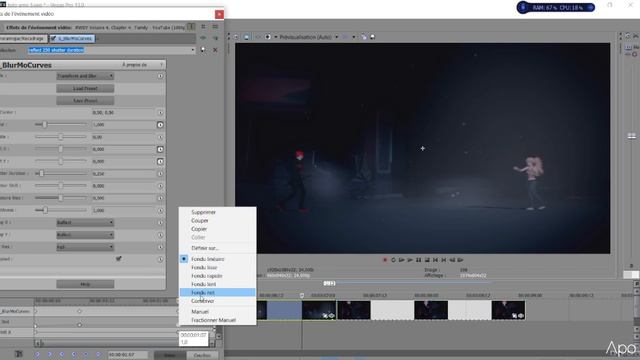Disable S_BlurMoCurves effect checkbox in chain
The width and height of the screenshot is (640, 360).
pos(53,38)
